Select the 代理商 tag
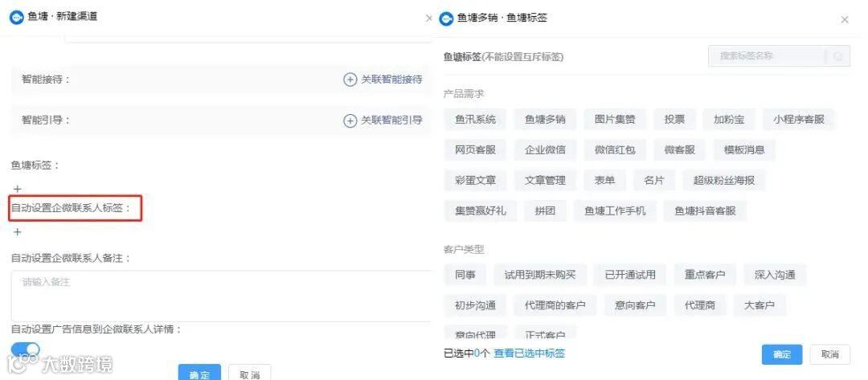The width and height of the screenshot is (868, 380). pyautogui.click(x=700, y=305)
